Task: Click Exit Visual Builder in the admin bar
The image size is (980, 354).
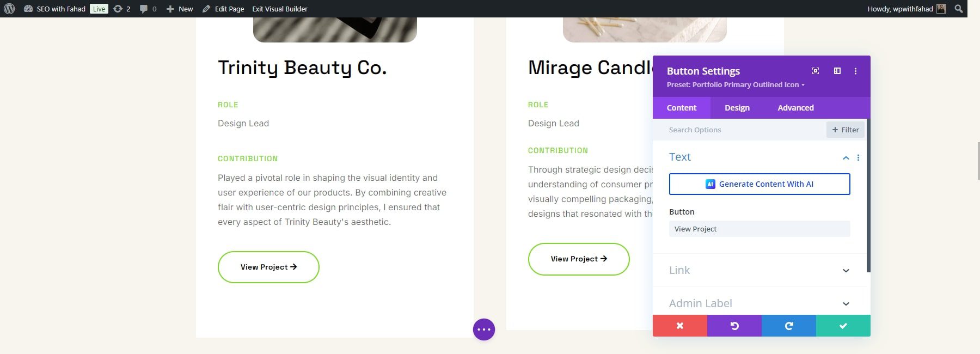Action: tap(279, 9)
